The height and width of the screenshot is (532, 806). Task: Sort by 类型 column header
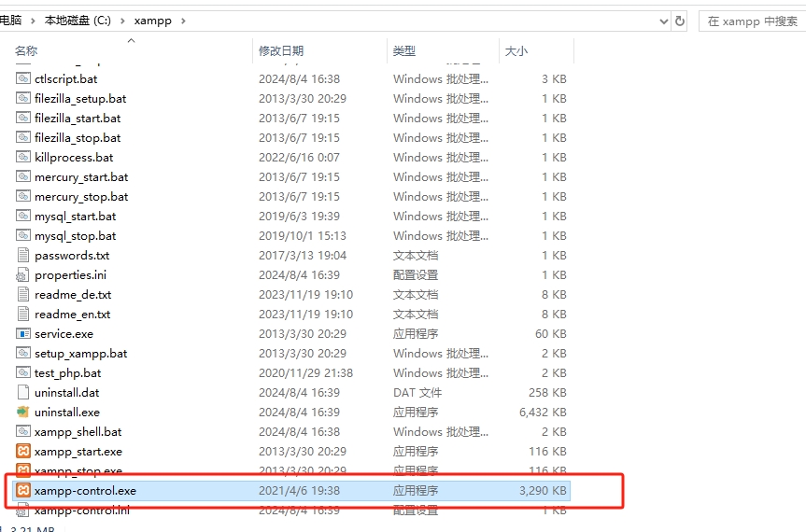(404, 50)
